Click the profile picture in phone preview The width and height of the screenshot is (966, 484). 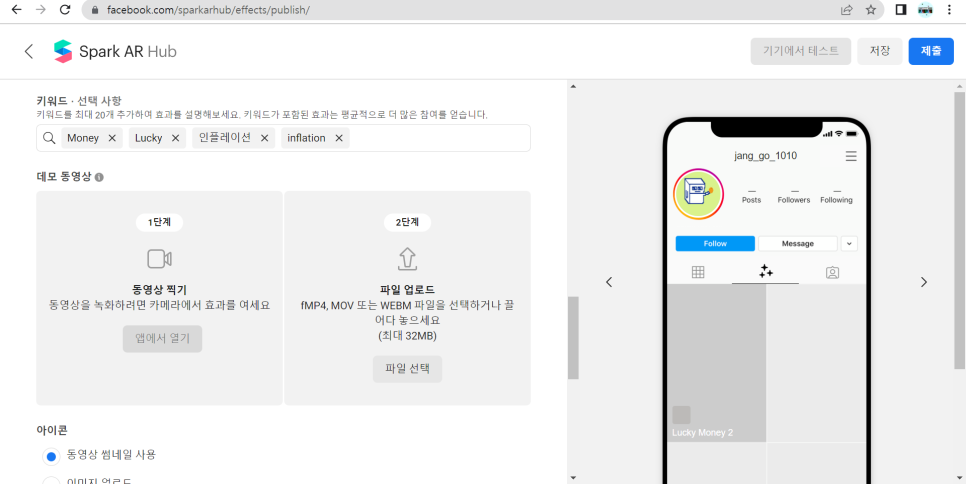[698, 194]
